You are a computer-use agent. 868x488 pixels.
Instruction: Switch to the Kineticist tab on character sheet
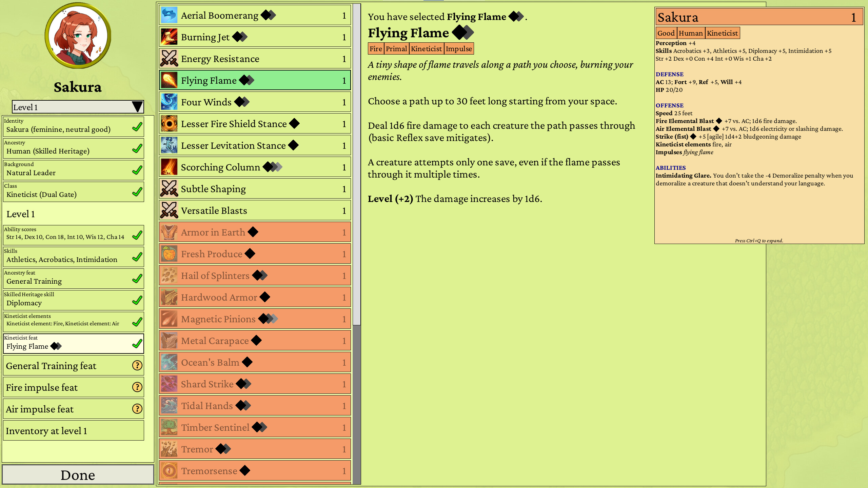tap(723, 33)
